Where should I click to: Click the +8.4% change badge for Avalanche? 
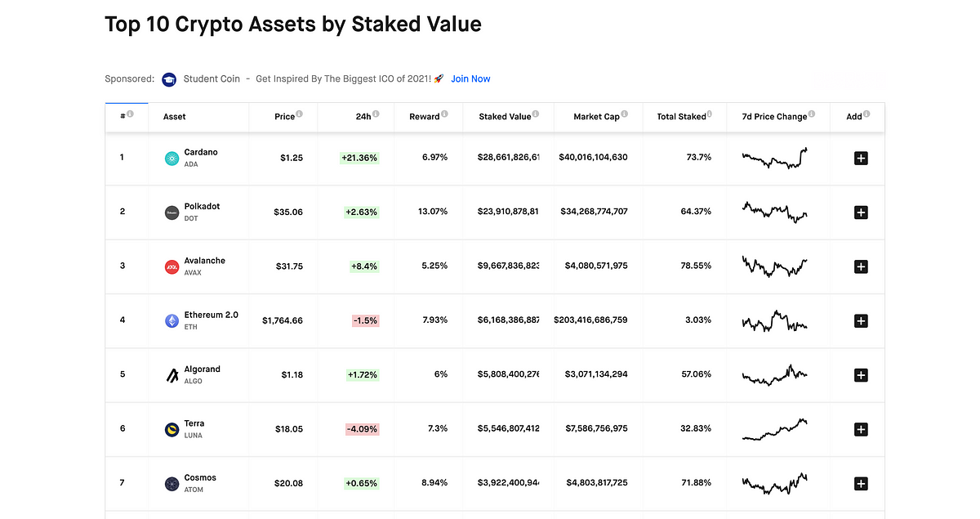click(x=363, y=266)
